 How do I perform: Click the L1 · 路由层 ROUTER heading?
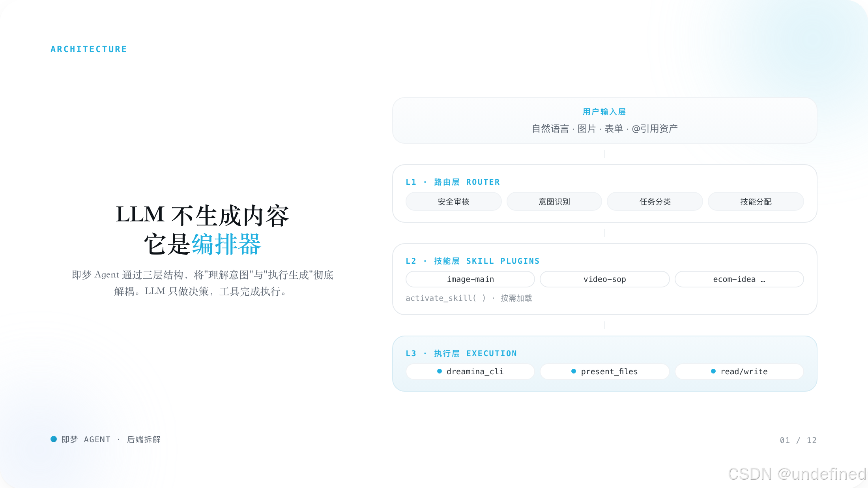[453, 182]
